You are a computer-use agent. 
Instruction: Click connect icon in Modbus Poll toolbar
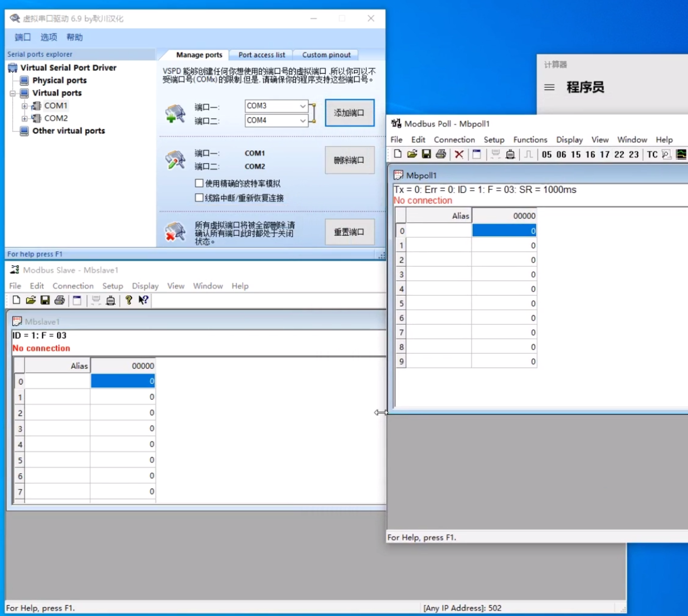coord(496,154)
